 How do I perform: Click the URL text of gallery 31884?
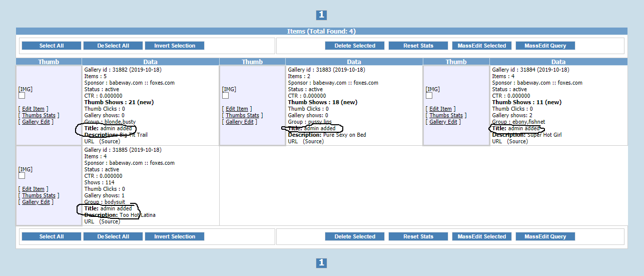coord(497,141)
